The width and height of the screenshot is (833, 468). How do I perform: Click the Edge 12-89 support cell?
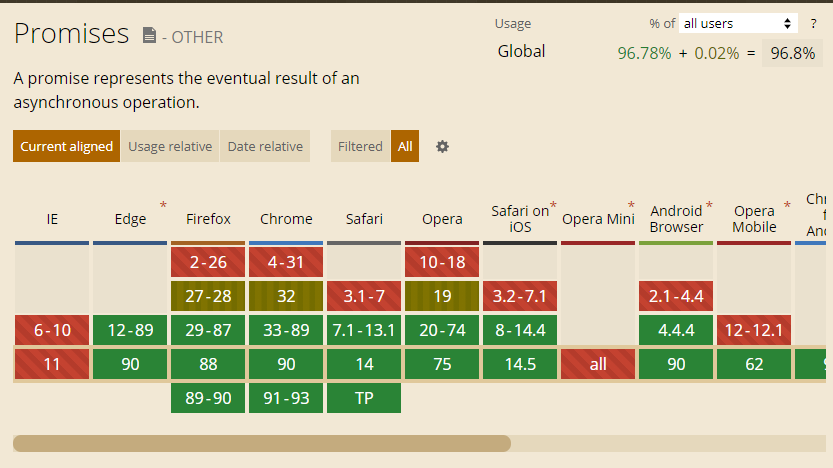[x=130, y=330]
